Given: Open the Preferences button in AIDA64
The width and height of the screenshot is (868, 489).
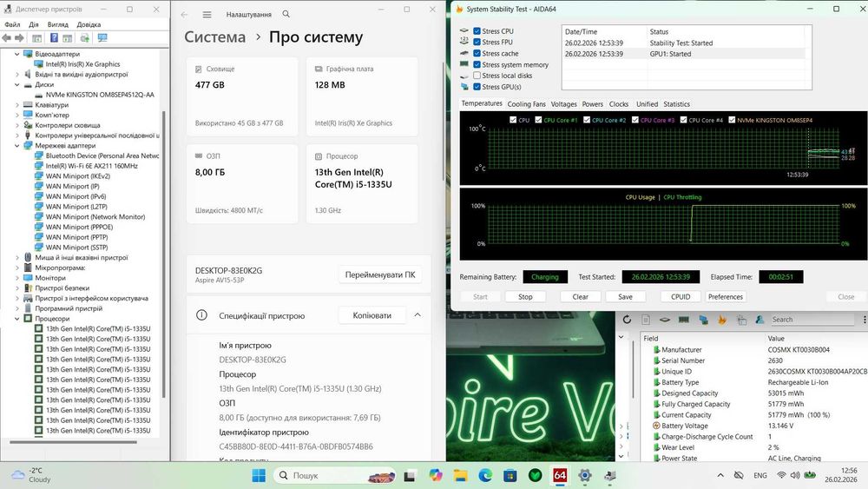Looking at the screenshot, I should 725,297.
